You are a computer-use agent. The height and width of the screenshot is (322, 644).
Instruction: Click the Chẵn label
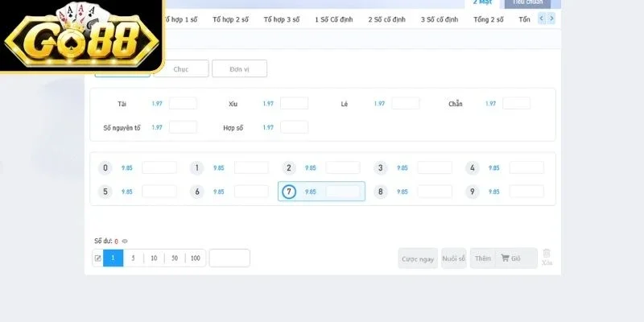point(456,104)
